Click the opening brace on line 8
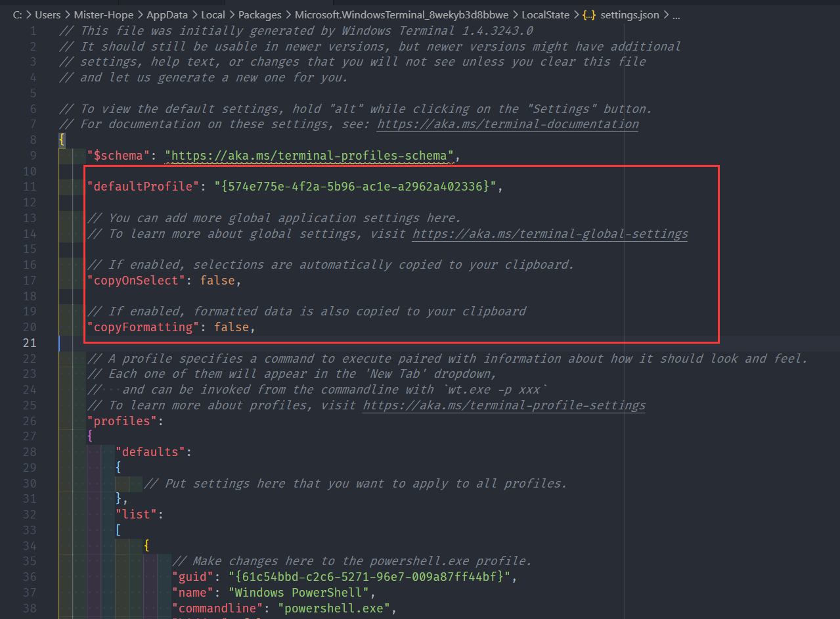 click(62, 140)
